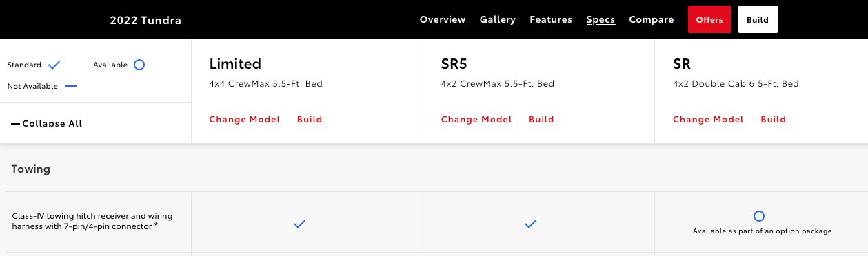Change Model for the SR trim
The width and height of the screenshot is (868, 256).
point(708,119)
